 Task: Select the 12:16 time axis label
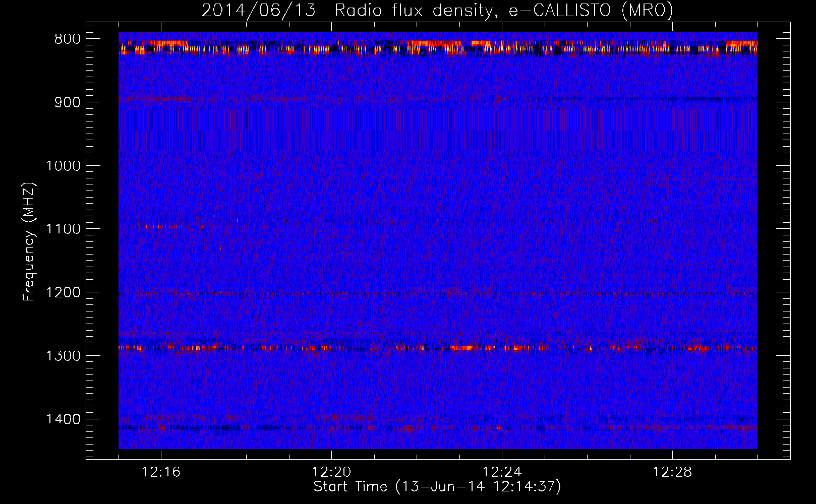(x=161, y=472)
